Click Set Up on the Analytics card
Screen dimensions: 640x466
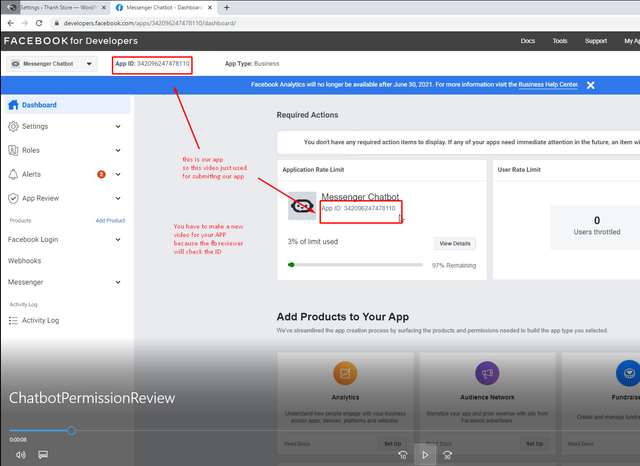coord(393,443)
